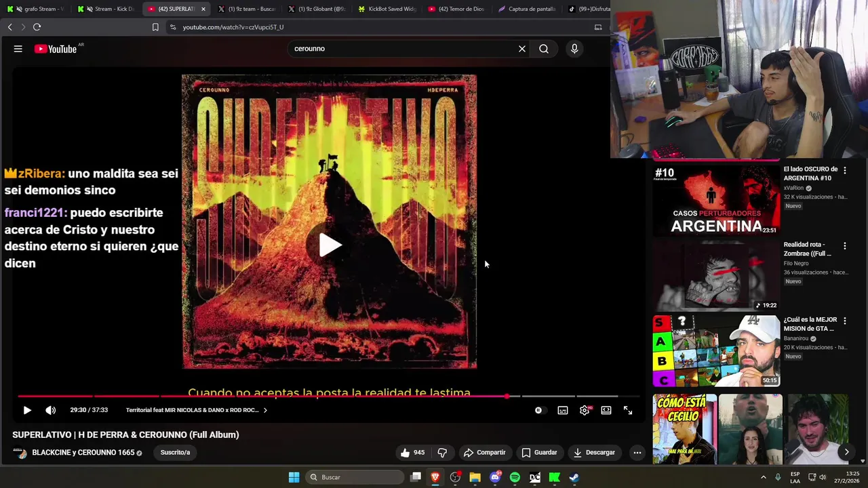The image size is (868, 488).
Task: Open the 'CÓMO ESTÁ CECILIO' short thumbnail
Action: click(x=684, y=429)
